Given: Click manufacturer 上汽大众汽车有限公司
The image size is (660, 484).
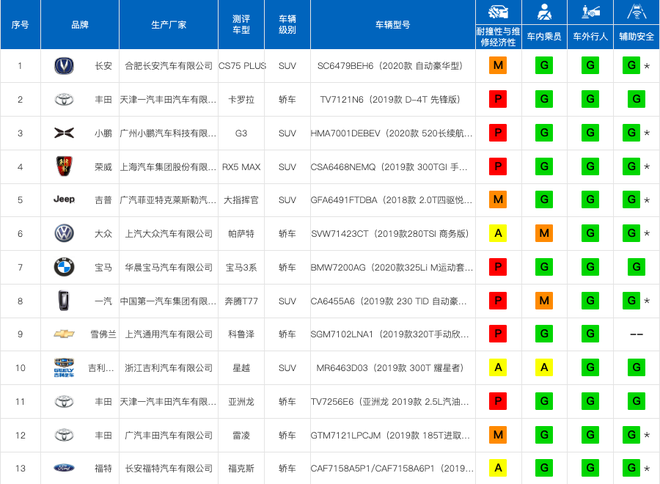Looking at the screenshot, I should [x=169, y=234].
